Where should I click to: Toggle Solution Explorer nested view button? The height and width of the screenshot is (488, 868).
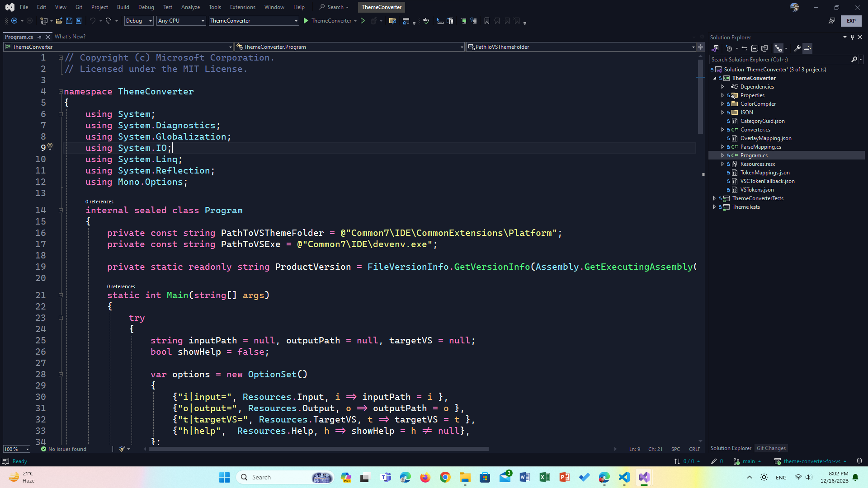778,48
